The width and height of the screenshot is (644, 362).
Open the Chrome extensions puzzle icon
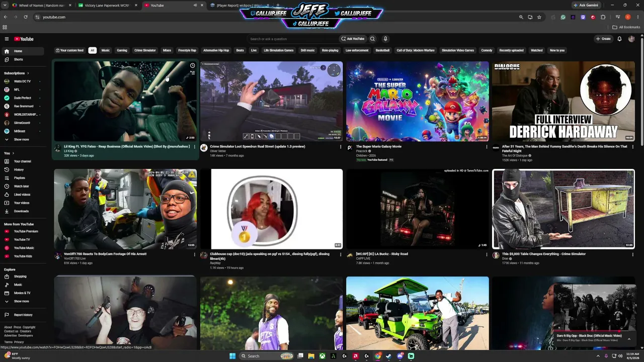click(x=603, y=17)
